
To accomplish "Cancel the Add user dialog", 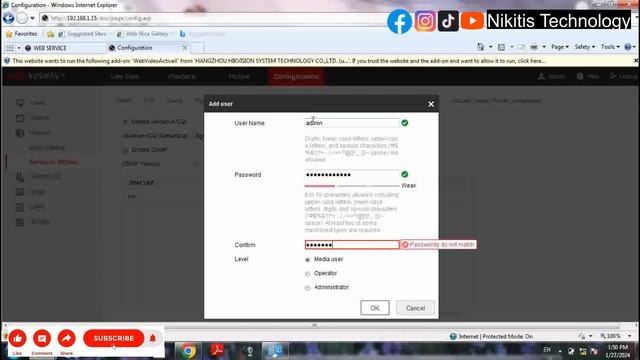I will click(415, 308).
